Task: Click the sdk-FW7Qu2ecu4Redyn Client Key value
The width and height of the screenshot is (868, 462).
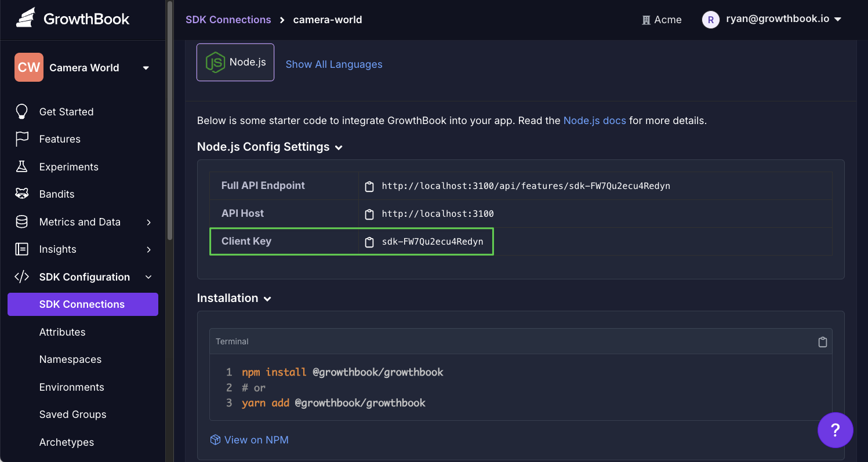Action: click(433, 242)
